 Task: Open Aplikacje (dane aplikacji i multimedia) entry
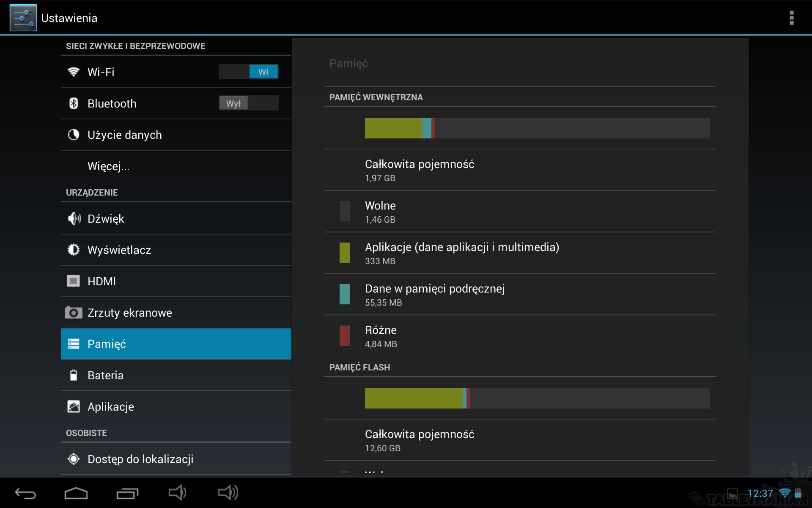click(x=462, y=253)
